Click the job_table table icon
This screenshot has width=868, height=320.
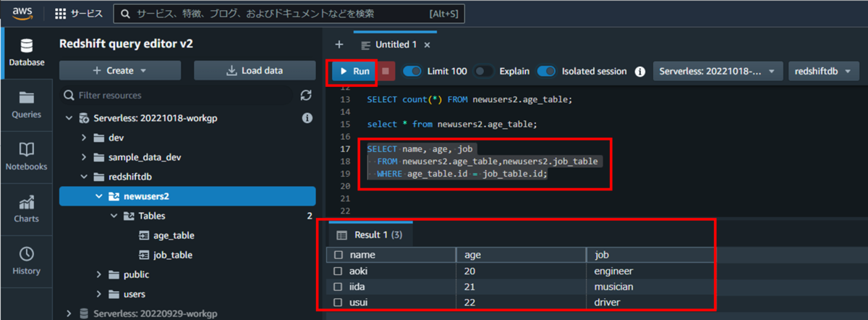point(142,255)
